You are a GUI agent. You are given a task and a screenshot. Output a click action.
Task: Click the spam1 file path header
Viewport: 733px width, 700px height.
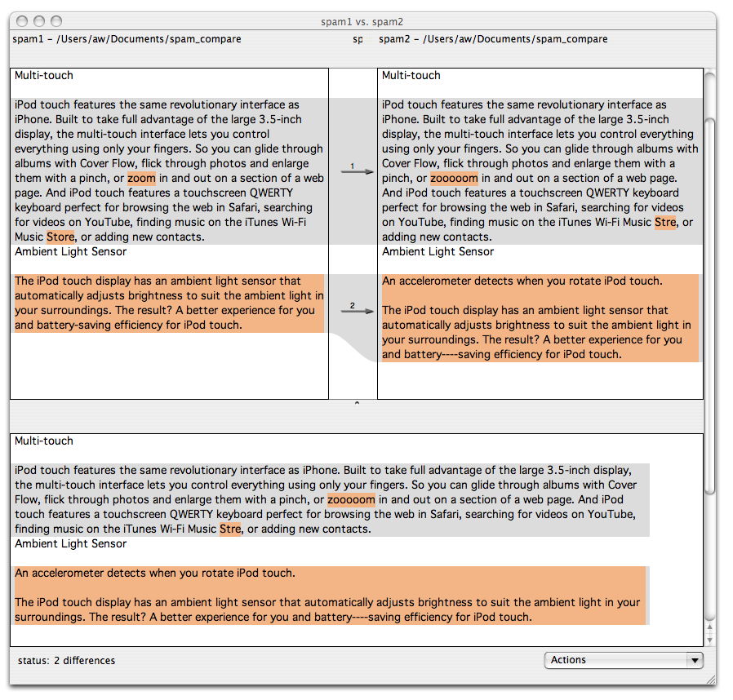click(x=127, y=39)
